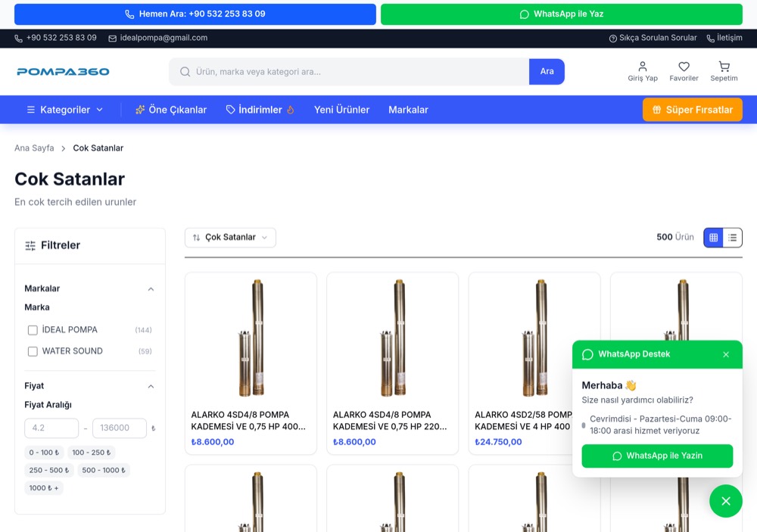Open Sepetim shopping cart icon
Image resolution: width=757 pixels, height=532 pixels.
click(x=724, y=71)
